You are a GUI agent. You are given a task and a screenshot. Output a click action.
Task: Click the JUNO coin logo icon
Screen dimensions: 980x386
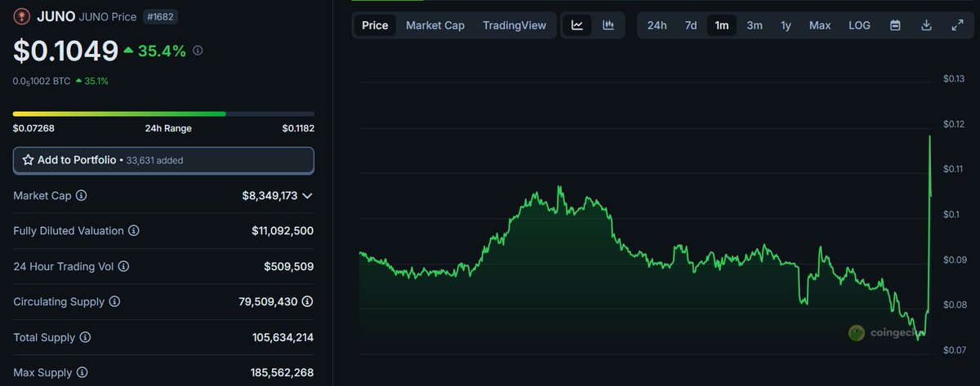tap(21, 16)
